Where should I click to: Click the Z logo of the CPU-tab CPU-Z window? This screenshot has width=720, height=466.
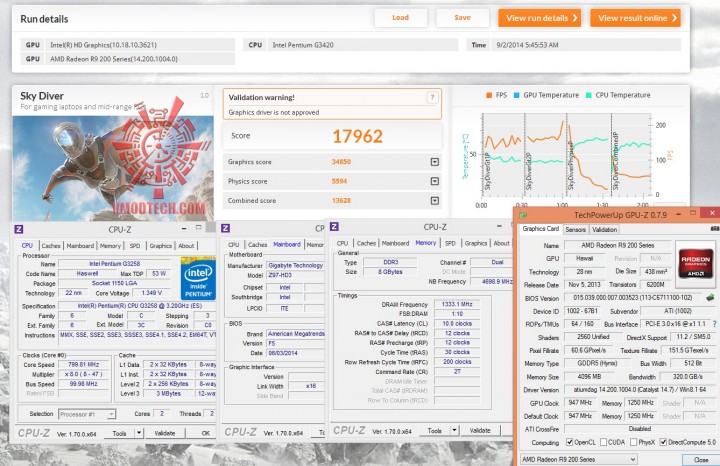(x=19, y=229)
